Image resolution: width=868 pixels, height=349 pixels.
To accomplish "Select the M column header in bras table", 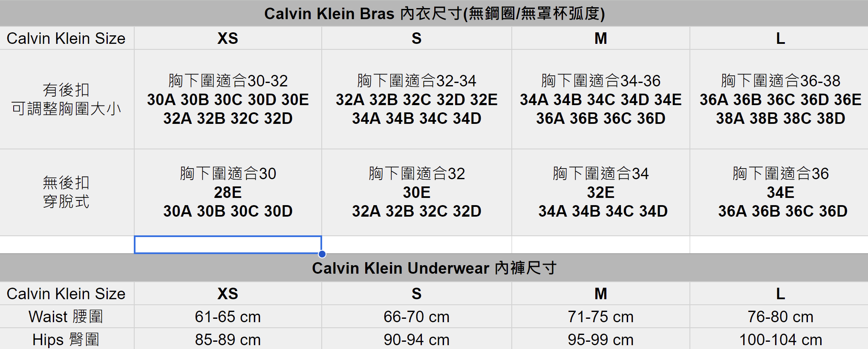I will click(x=601, y=38).
